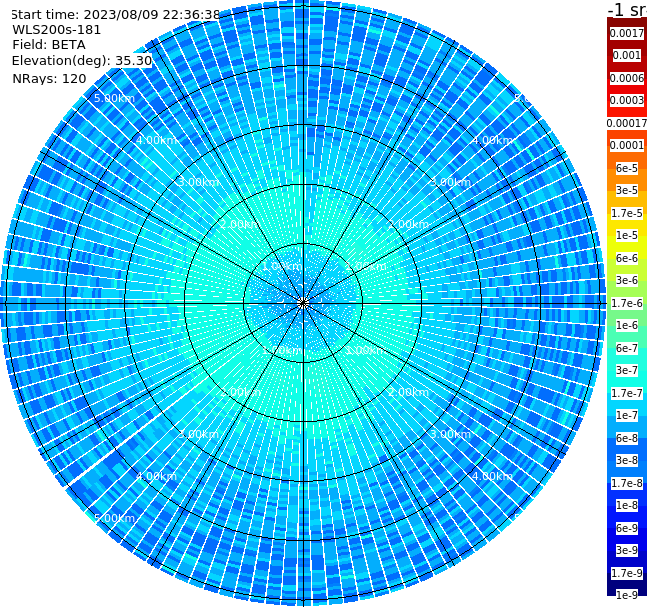This screenshot has width=647, height=607.
Task: Select the upper-left 3.00km range label
Action: 198,182
